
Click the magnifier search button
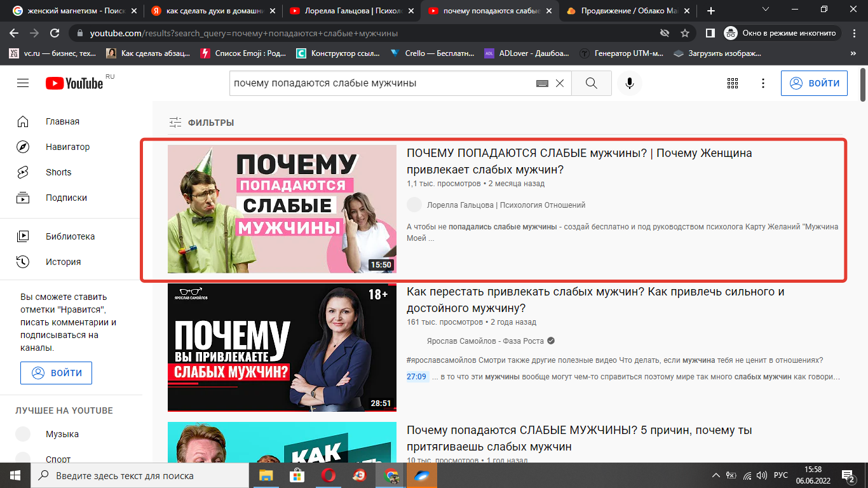click(591, 83)
